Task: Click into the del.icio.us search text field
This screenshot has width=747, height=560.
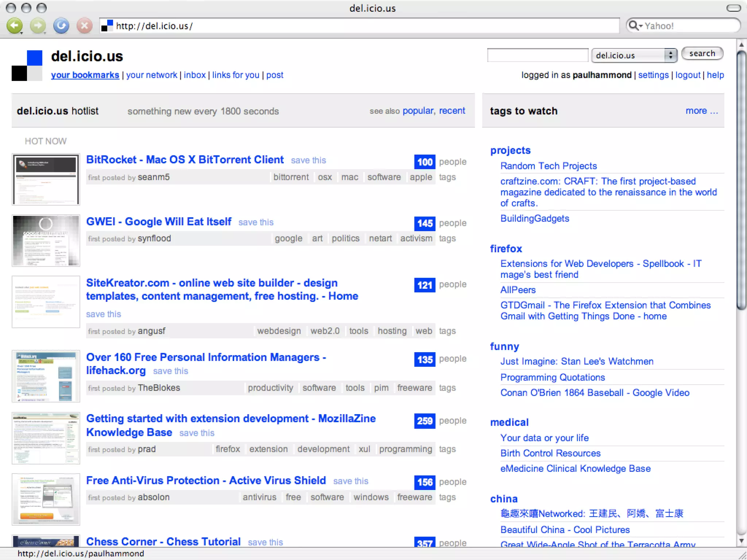Action: coord(538,55)
